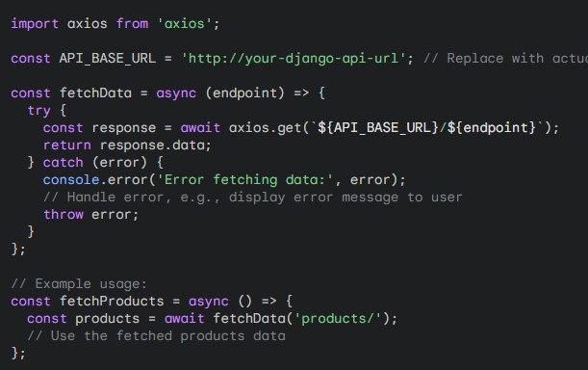
Task: Click the 'Error fetching data:' string
Action: tap(244, 180)
